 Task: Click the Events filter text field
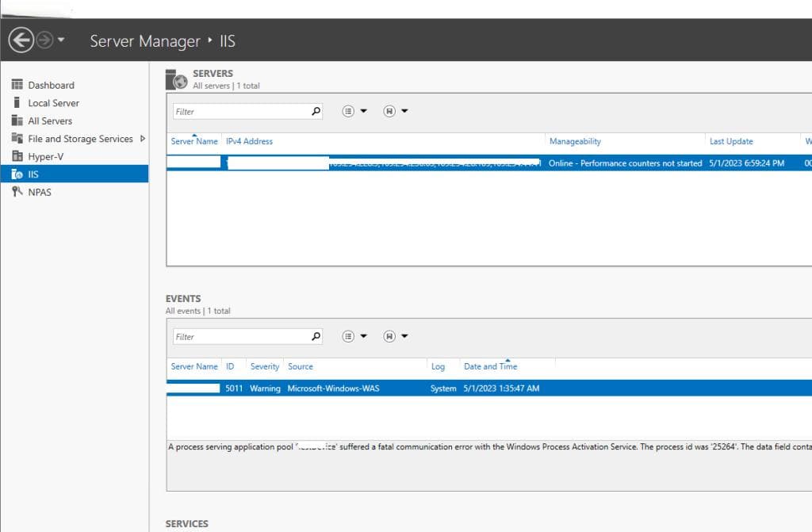coord(241,337)
